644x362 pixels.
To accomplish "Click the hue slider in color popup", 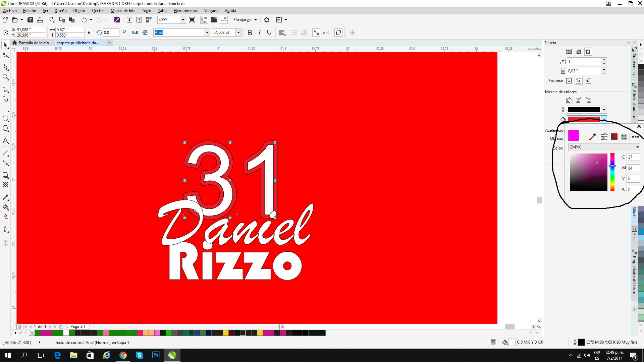I will coord(612,172).
